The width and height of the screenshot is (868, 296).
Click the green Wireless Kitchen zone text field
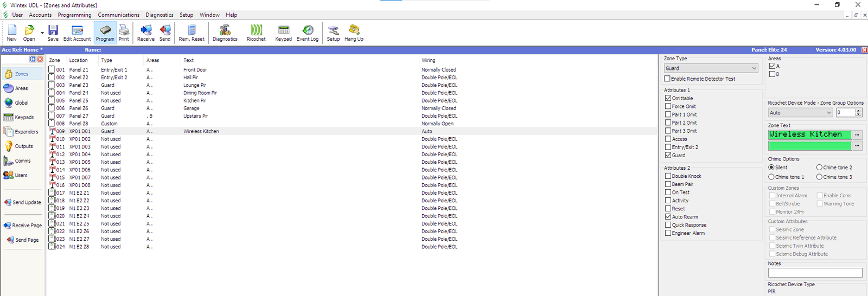810,134
